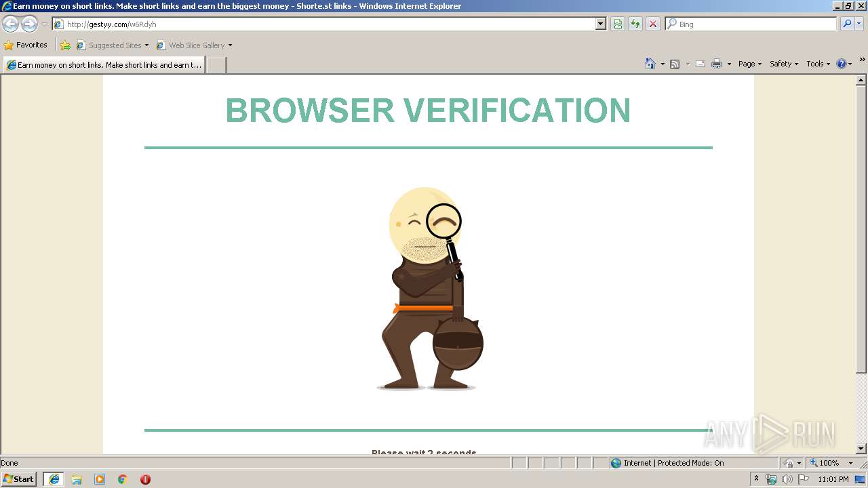Viewport: 868px width, 488px height.
Task: Open the recent pages dropdown beside Forward
Action: pyautogui.click(x=44, y=24)
